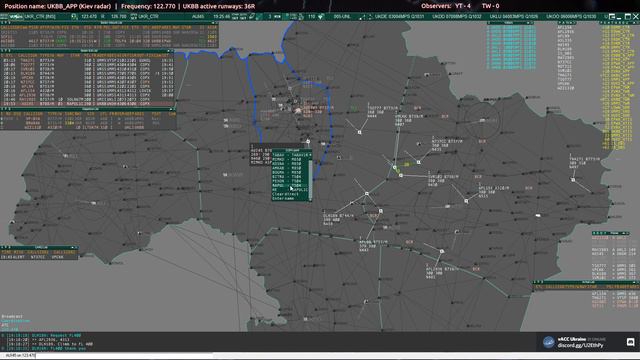Image resolution: width=640 pixels, height=360 pixels.
Task: Collapse the departure list via header arrow
Action: click(171, 109)
